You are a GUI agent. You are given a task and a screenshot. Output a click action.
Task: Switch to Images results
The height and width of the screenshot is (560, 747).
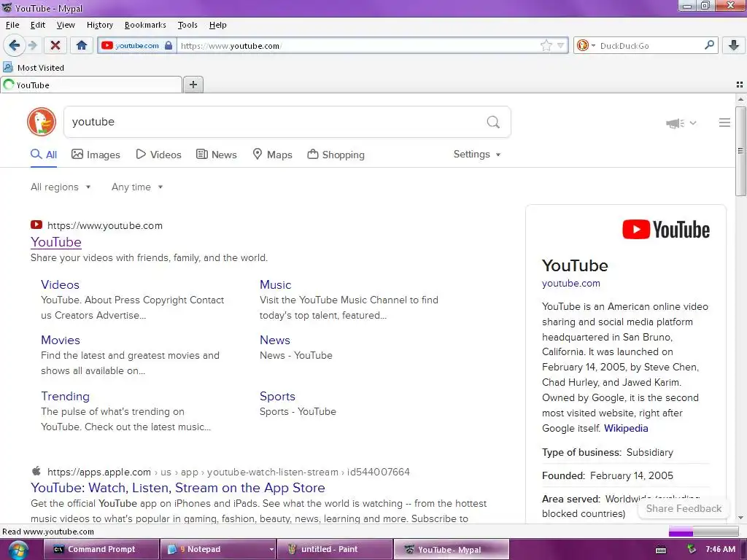coord(96,155)
